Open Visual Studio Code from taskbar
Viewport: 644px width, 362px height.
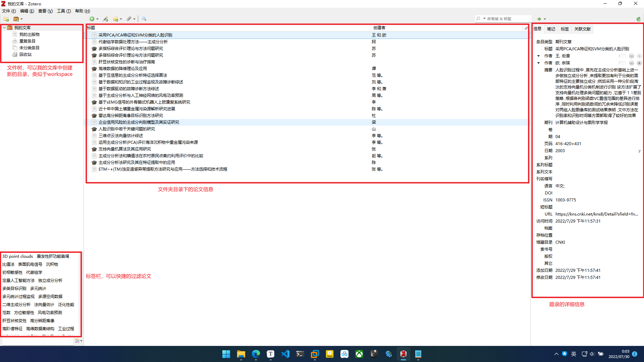[285, 354]
